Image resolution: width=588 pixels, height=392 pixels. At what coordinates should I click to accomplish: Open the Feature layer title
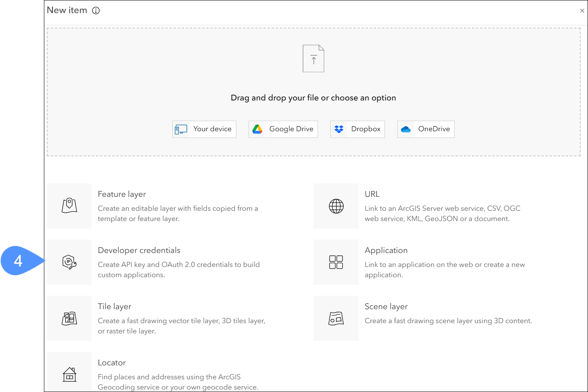pyautogui.click(x=122, y=194)
